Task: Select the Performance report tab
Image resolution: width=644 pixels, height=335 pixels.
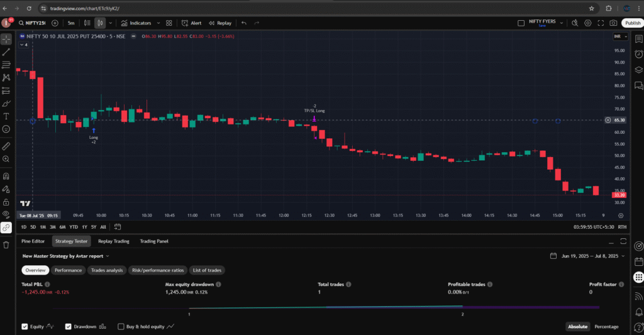Action: pyautogui.click(x=68, y=270)
